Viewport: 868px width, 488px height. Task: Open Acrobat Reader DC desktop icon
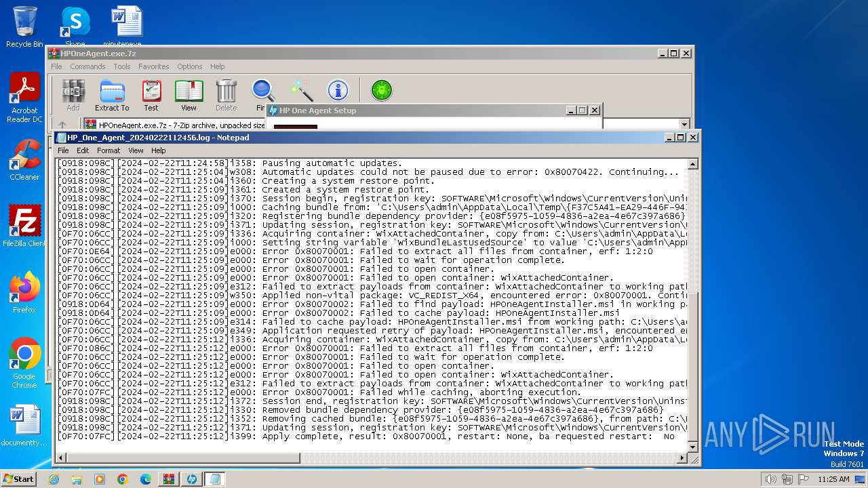[x=24, y=98]
